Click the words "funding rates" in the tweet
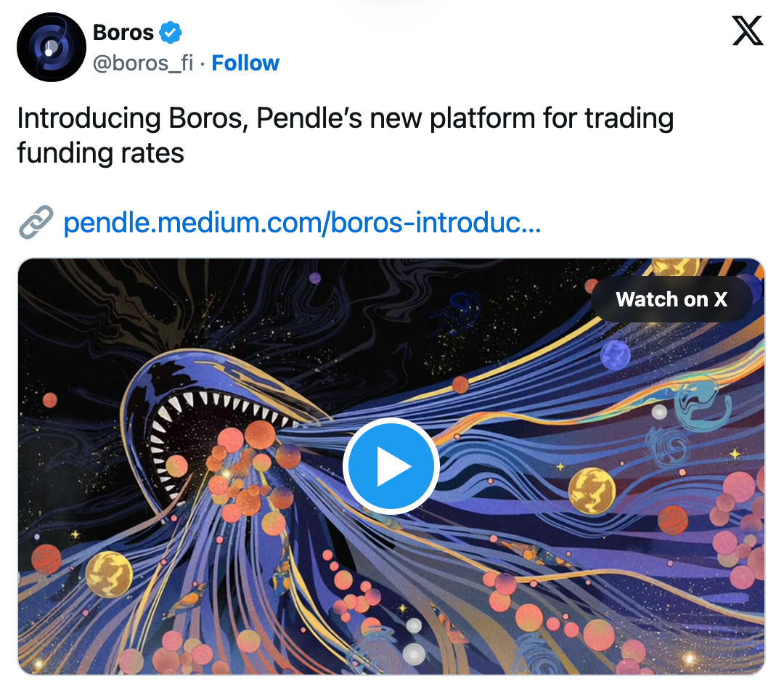 100,153
